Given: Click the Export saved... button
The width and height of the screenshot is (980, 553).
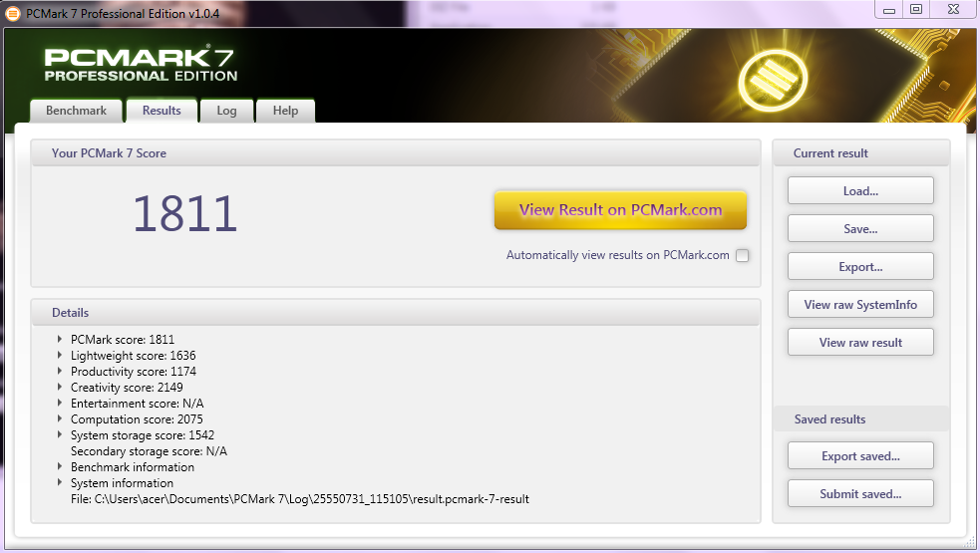Looking at the screenshot, I should (860, 456).
